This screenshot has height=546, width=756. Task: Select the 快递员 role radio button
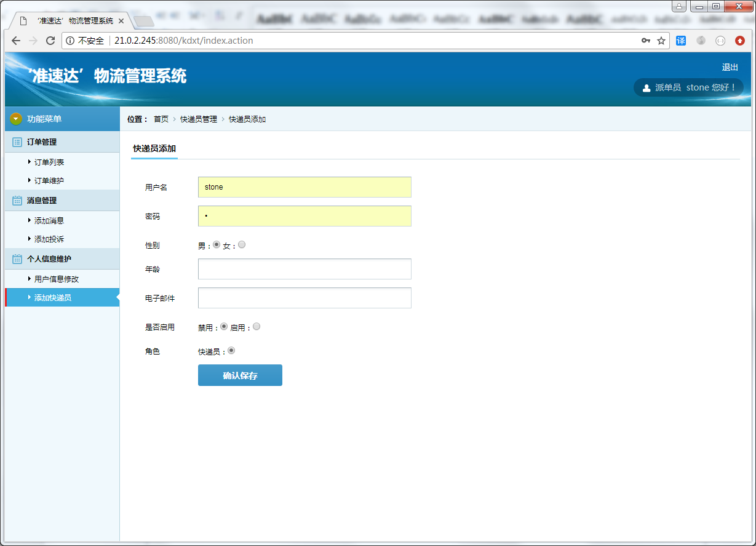(231, 350)
